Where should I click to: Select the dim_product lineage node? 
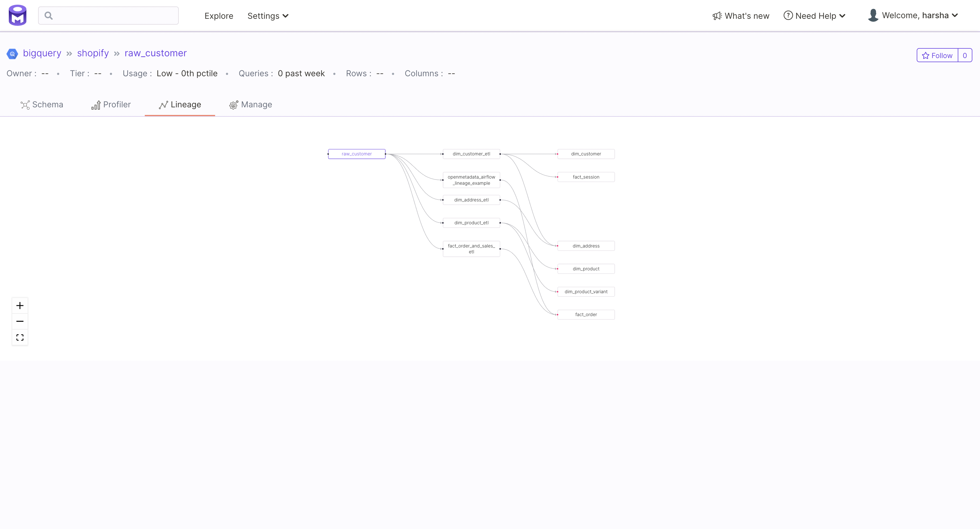coord(586,269)
